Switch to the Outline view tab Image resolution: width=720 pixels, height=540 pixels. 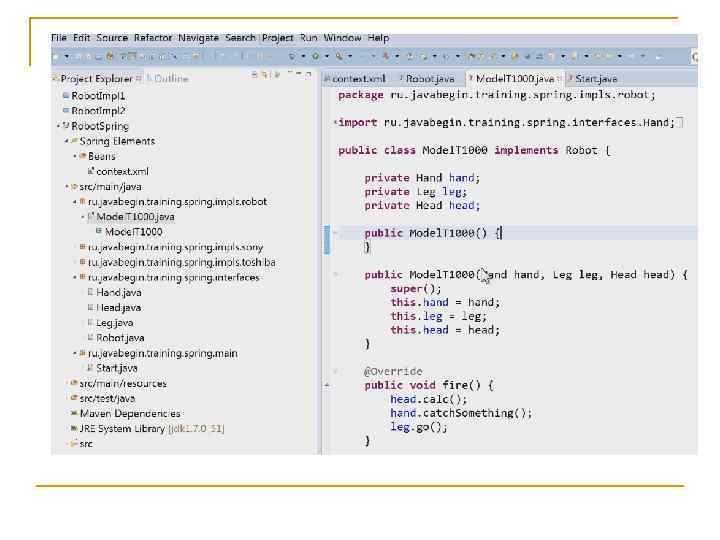point(168,79)
